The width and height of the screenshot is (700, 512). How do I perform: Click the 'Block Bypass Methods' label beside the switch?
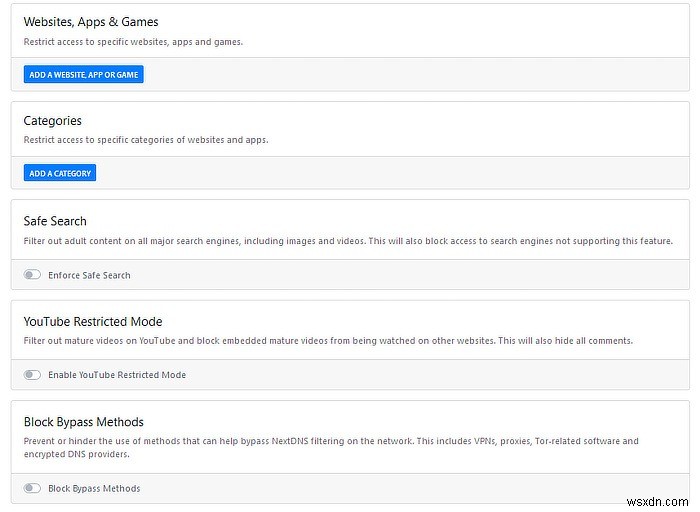click(x=94, y=489)
